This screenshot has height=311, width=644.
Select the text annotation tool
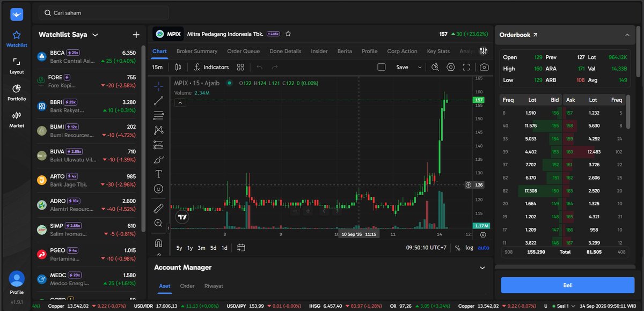click(158, 174)
